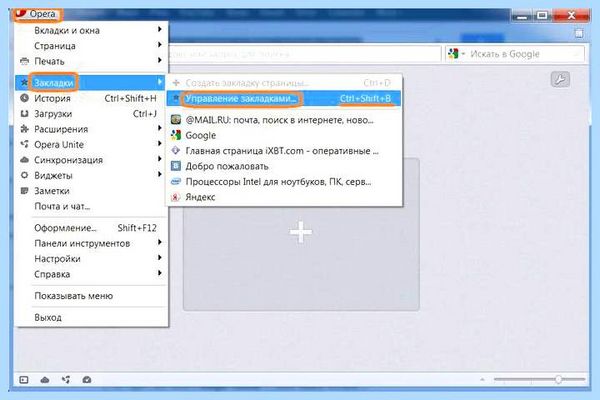The image size is (600, 400).
Task: Expand arrow next to Синхронизация
Action: [160, 158]
